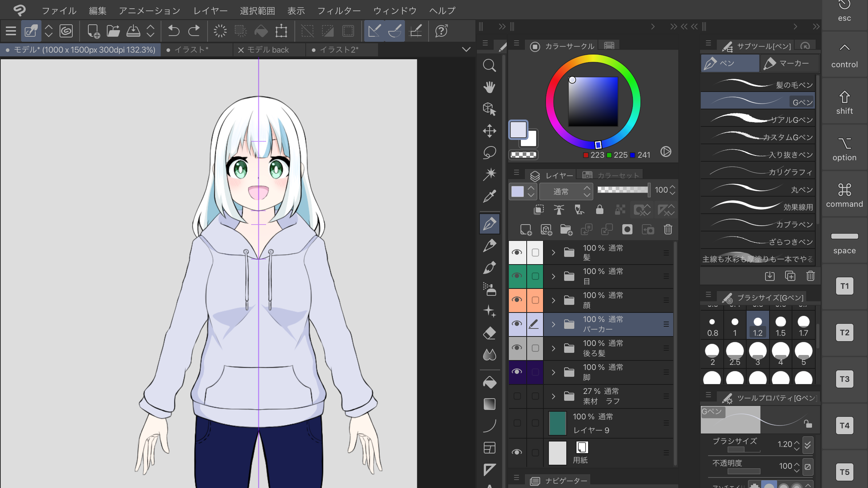The width and height of the screenshot is (868, 488).
Task: Select the 丸ペン sub tool
Action: [x=758, y=189]
